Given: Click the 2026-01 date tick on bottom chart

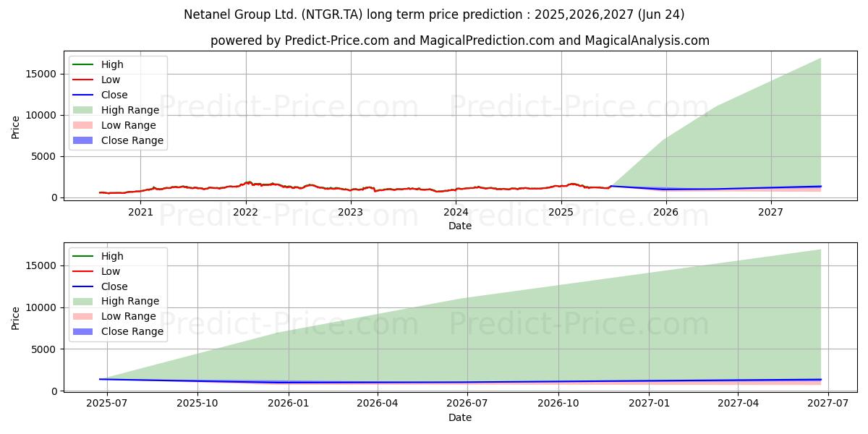Looking at the screenshot, I should [289, 403].
